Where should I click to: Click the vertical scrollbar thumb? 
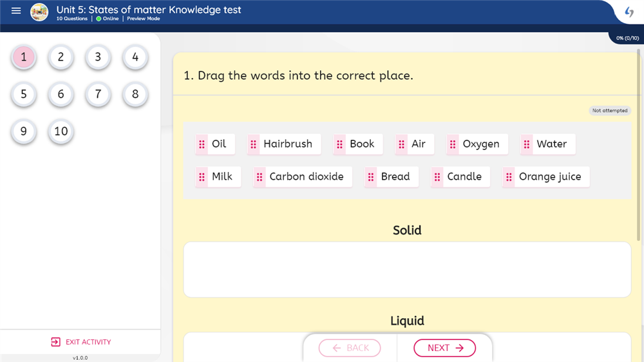click(638, 145)
